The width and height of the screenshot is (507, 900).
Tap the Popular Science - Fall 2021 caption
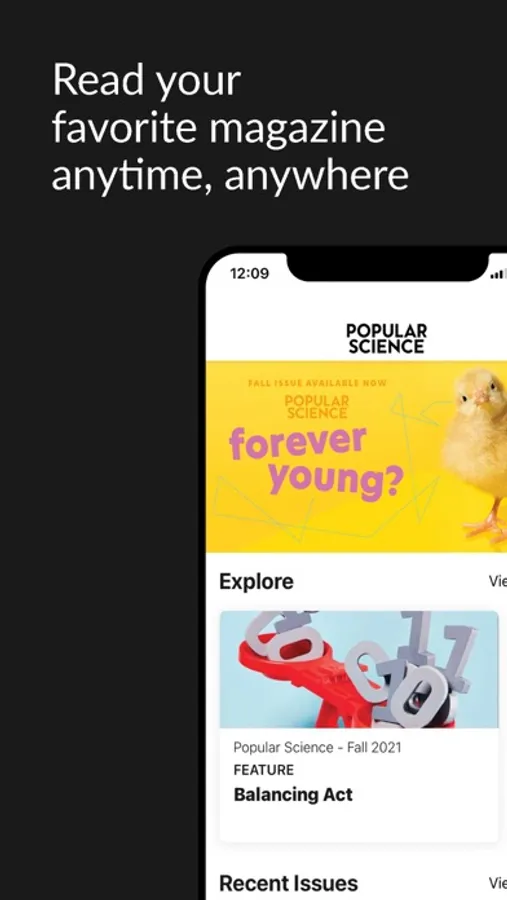pyautogui.click(x=318, y=747)
